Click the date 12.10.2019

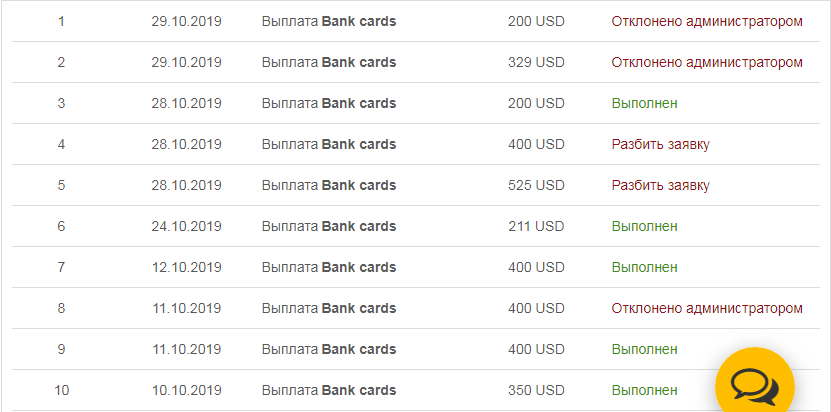click(x=186, y=267)
